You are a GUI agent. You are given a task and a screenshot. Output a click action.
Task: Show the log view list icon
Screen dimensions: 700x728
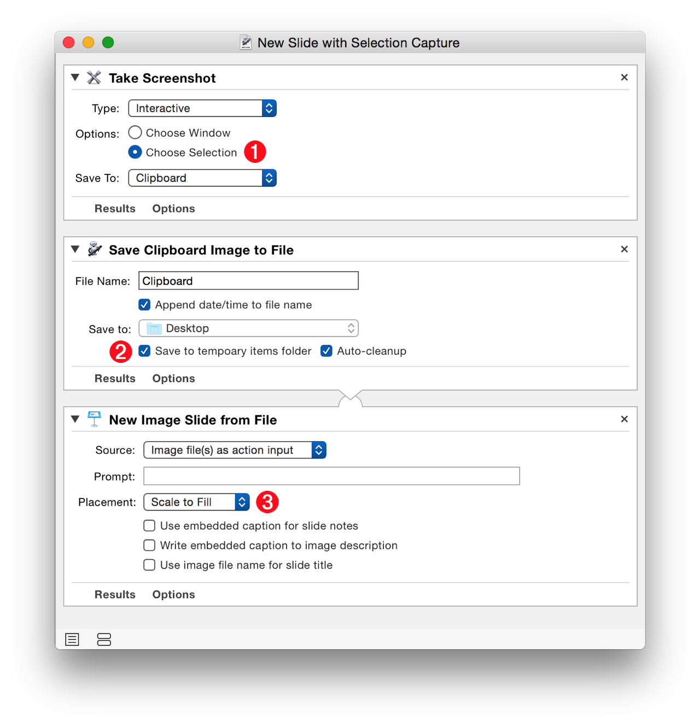click(72, 639)
